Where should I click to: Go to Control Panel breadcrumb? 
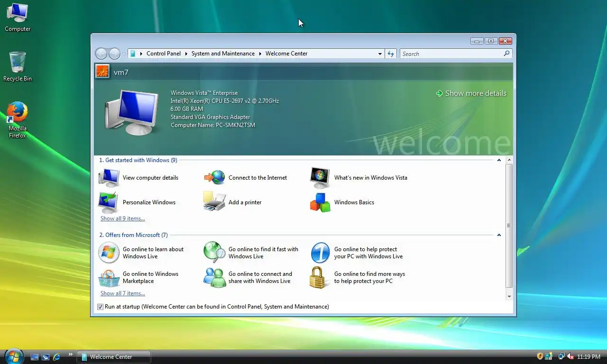164,54
